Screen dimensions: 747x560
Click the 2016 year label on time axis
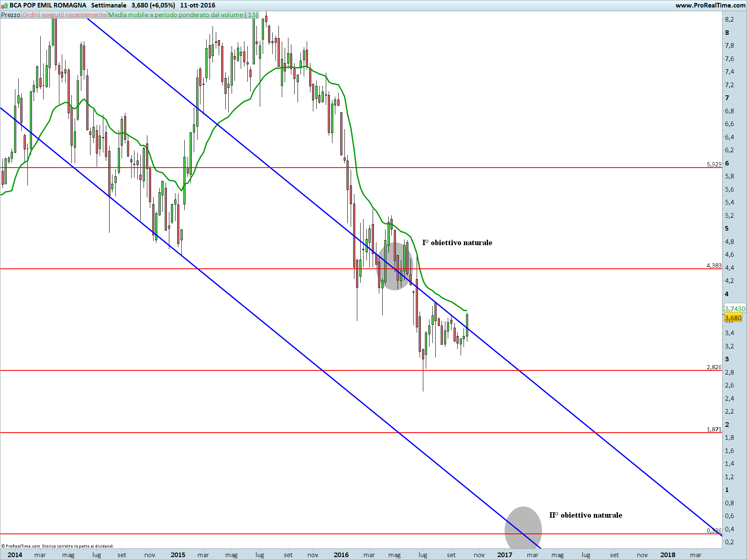(x=341, y=555)
